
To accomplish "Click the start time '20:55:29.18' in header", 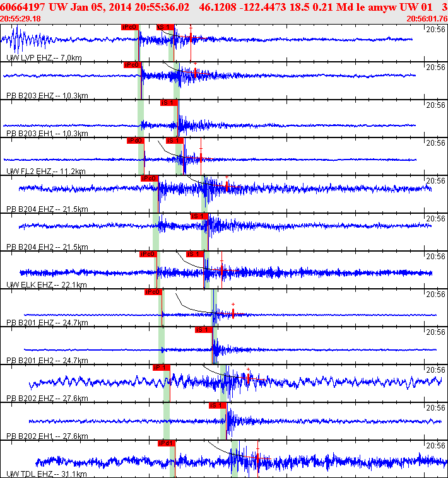I will (x=20, y=18).
